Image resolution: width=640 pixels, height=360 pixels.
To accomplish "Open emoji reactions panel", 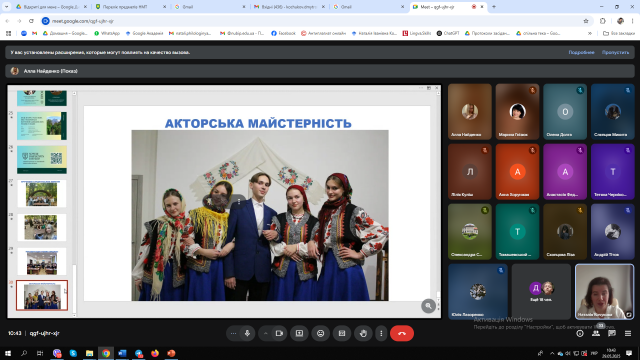I will point(320,333).
